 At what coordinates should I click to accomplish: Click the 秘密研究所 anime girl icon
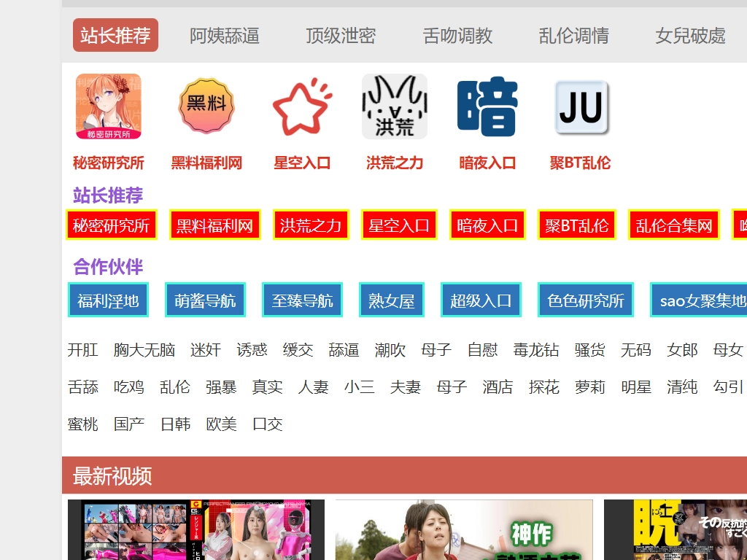point(108,106)
